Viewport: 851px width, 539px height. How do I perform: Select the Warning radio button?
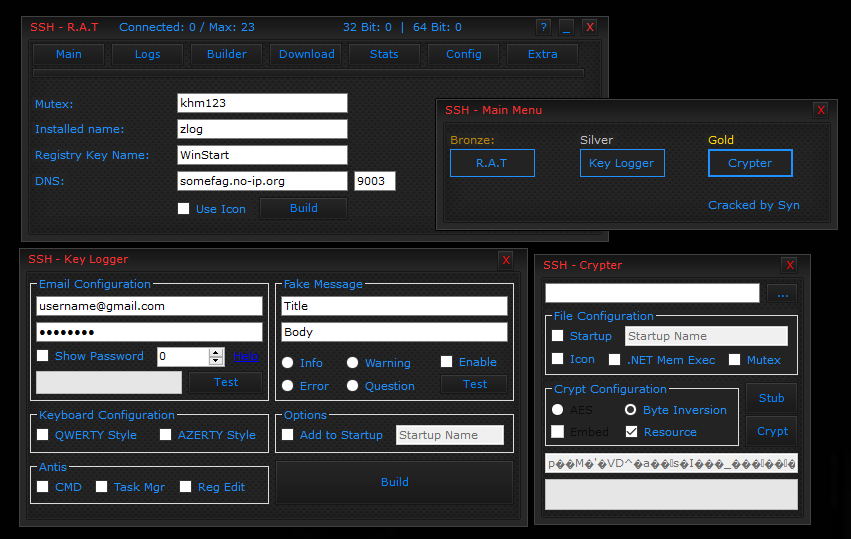click(x=352, y=363)
